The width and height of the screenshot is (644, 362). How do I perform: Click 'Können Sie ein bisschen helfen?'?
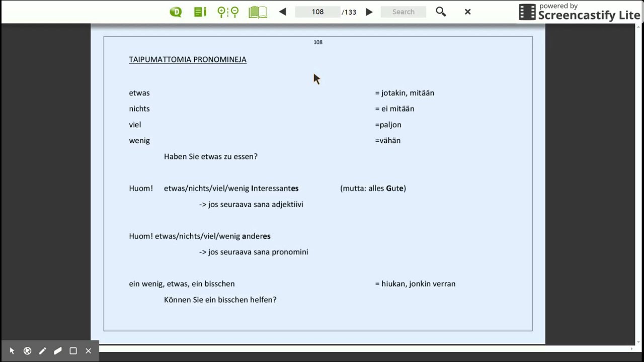tap(220, 300)
